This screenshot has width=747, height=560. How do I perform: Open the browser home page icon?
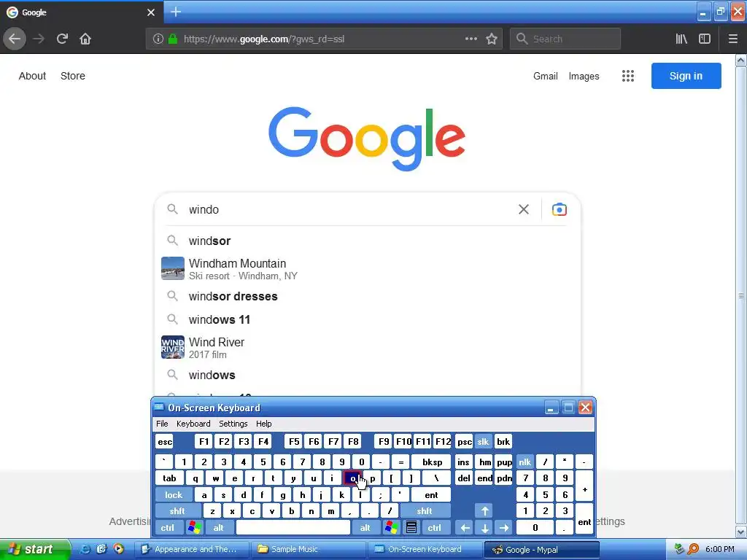pos(85,39)
